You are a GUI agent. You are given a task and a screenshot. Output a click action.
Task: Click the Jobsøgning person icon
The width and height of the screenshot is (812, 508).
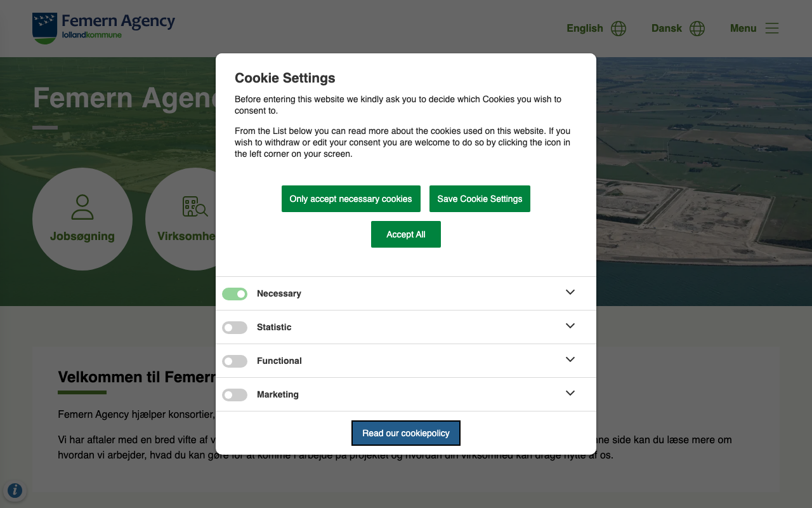pos(82,207)
